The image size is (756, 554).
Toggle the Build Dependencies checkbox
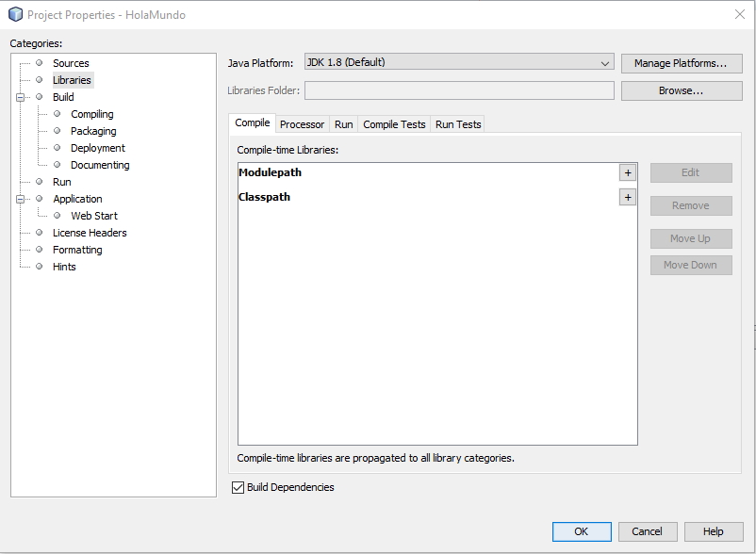tap(238, 487)
